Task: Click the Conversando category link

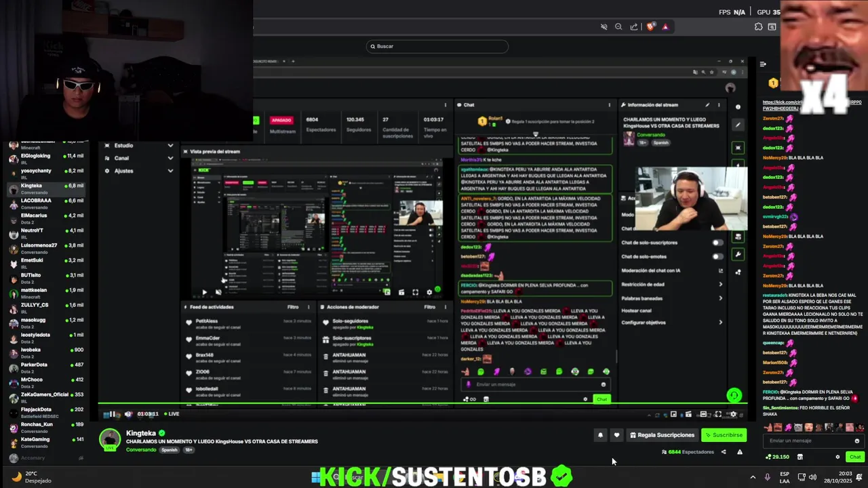Action: [140, 450]
